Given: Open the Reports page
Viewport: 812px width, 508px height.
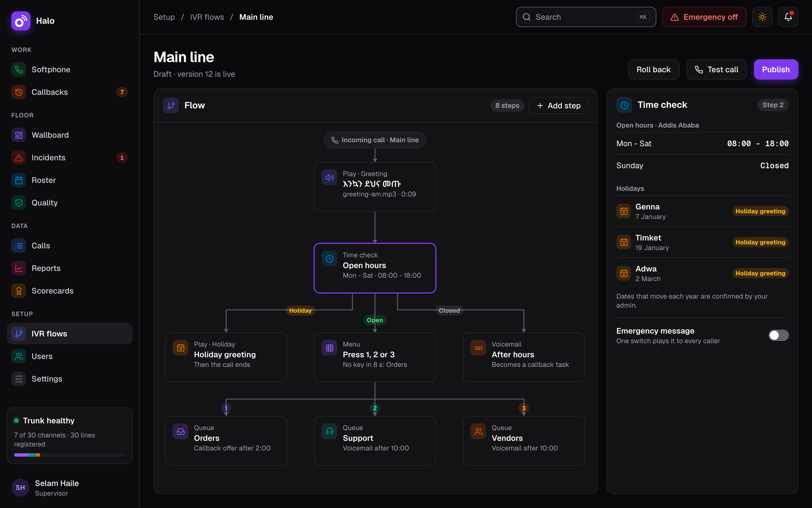Looking at the screenshot, I should (x=69, y=268).
